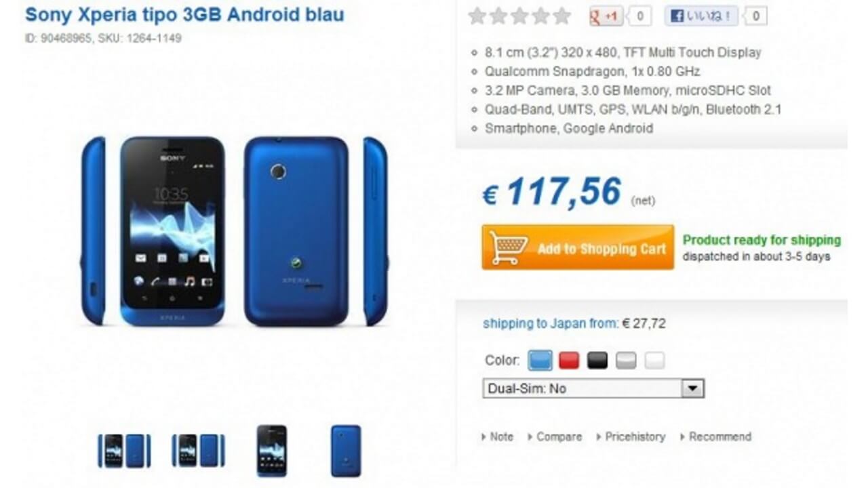Choose the white color option
Image resolution: width=868 pixels, height=488 pixels.
pos(654,361)
